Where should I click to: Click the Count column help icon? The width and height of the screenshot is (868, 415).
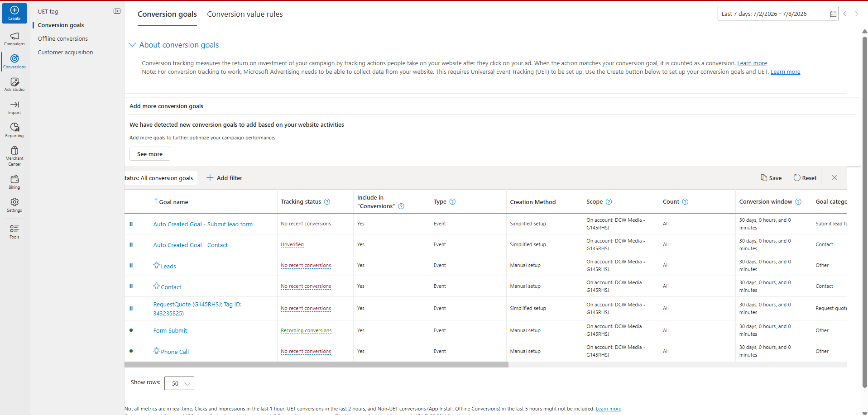(685, 202)
